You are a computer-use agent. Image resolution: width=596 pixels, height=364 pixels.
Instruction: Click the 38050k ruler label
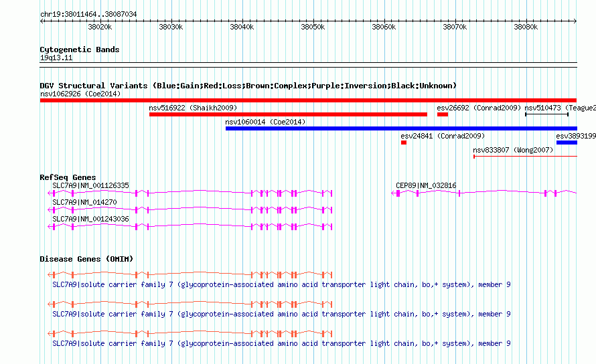[x=313, y=27]
